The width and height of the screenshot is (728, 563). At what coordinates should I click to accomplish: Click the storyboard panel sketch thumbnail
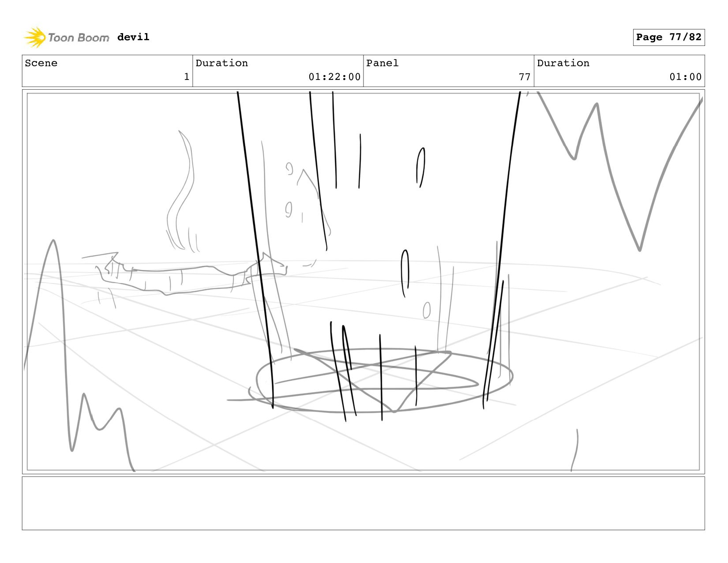coord(363,282)
